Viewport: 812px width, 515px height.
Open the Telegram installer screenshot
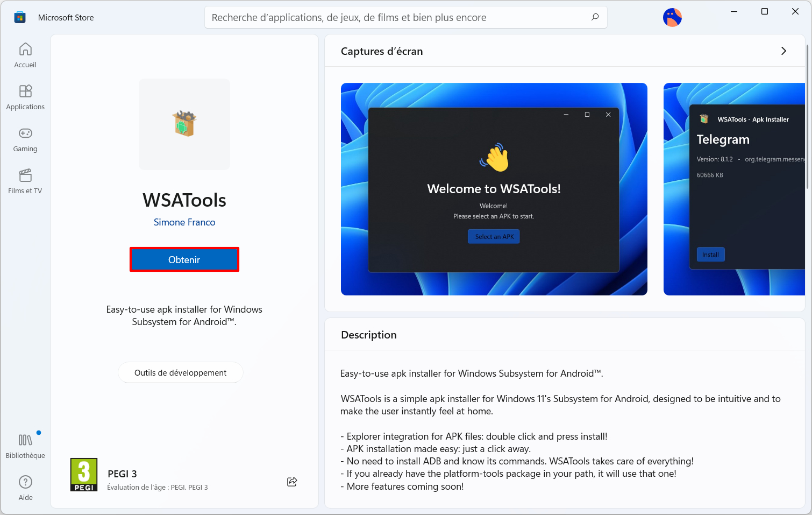pyautogui.click(x=734, y=189)
